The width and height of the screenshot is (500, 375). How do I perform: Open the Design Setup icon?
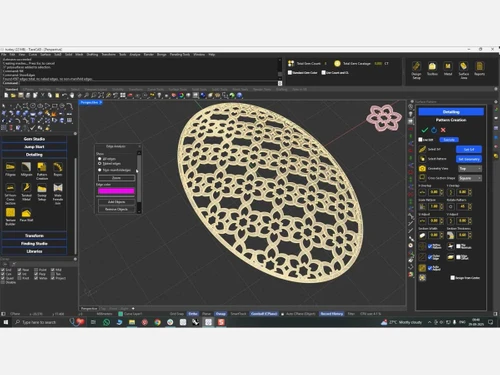(x=416, y=66)
